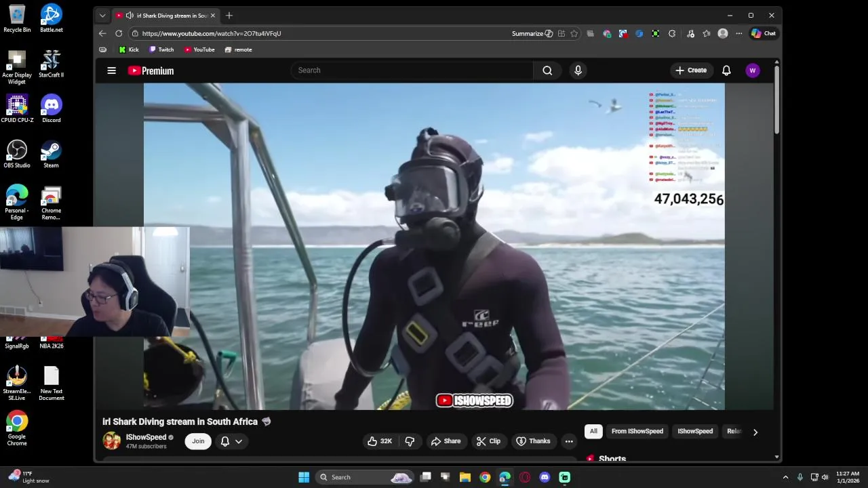Image resolution: width=868 pixels, height=488 pixels.
Task: Toggle channel notification bell beside Join
Action: 225,441
